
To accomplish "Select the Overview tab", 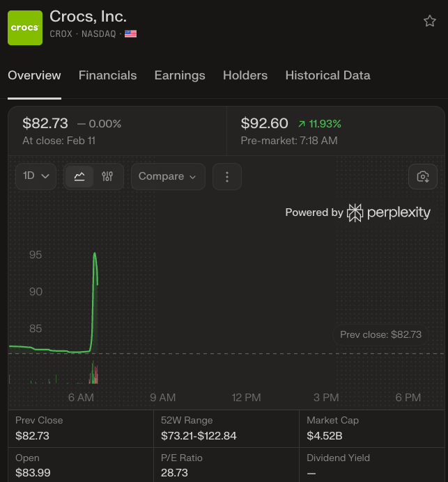I will click(x=34, y=75).
